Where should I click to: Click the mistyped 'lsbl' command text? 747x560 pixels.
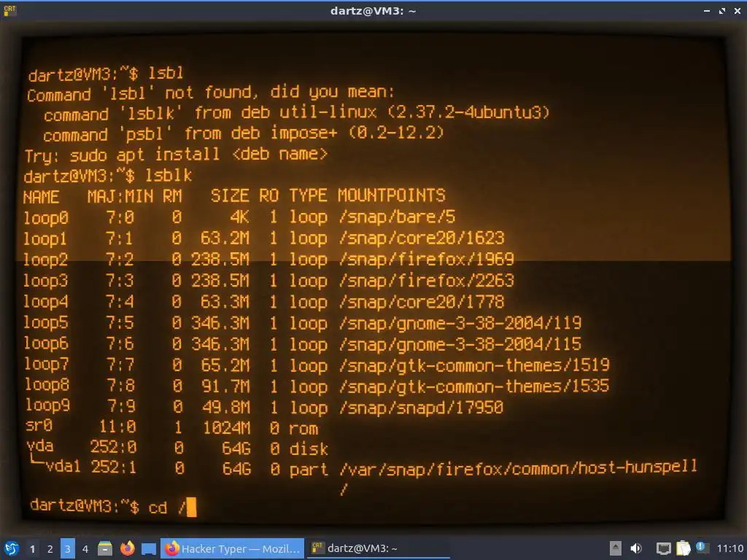(x=166, y=73)
